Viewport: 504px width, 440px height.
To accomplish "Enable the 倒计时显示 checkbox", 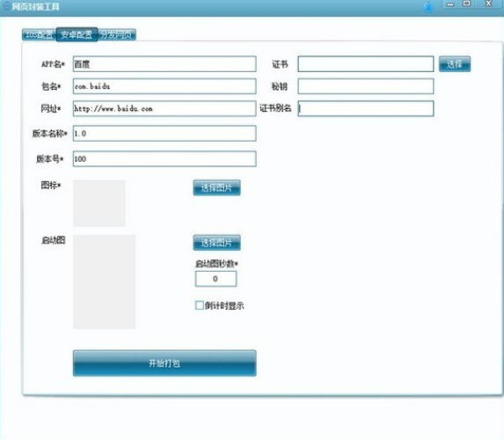I will point(200,305).
